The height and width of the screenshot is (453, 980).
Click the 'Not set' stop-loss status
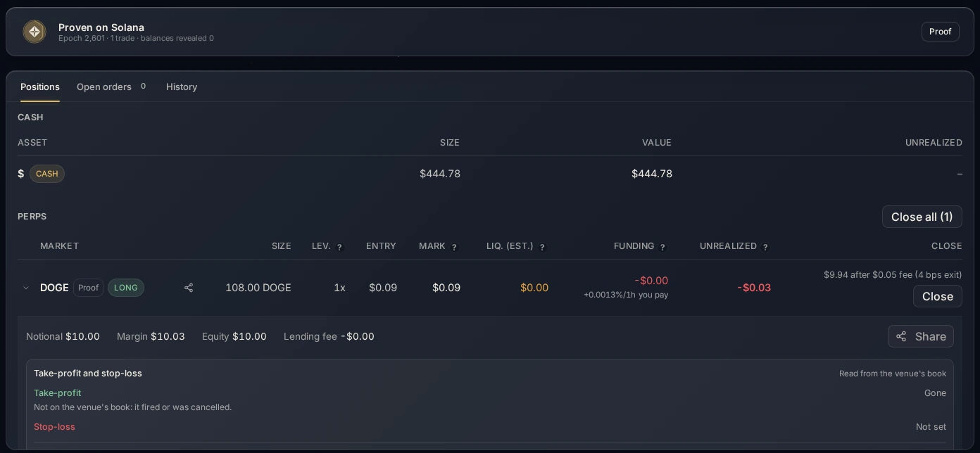931,427
